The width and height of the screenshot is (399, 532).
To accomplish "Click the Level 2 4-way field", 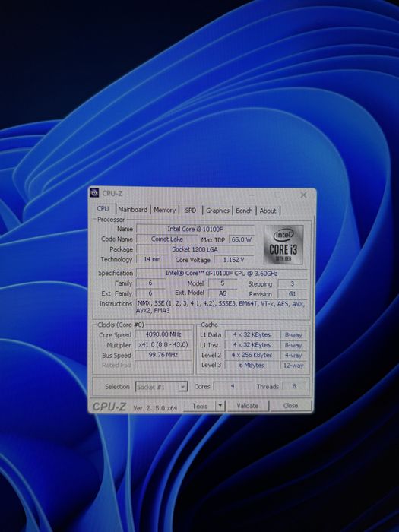I will 294,355.
